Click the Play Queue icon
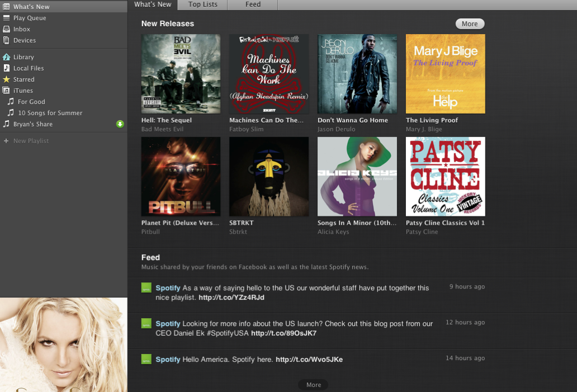This screenshot has width=577, height=392. click(6, 18)
